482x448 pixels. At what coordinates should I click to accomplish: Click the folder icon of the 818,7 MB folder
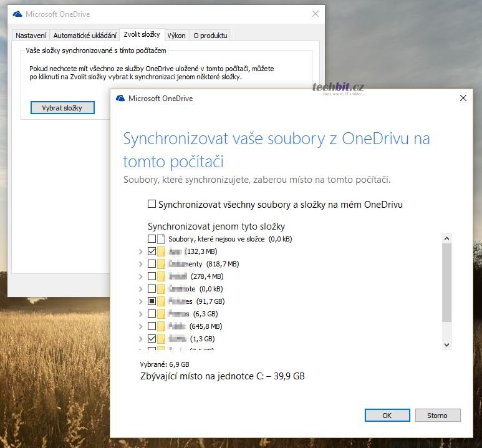[x=161, y=264]
